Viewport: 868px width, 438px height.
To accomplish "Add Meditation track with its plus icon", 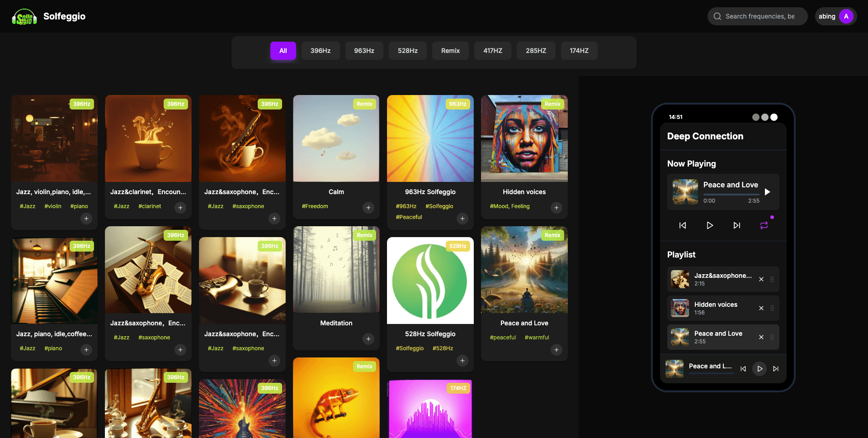I will coord(368,339).
